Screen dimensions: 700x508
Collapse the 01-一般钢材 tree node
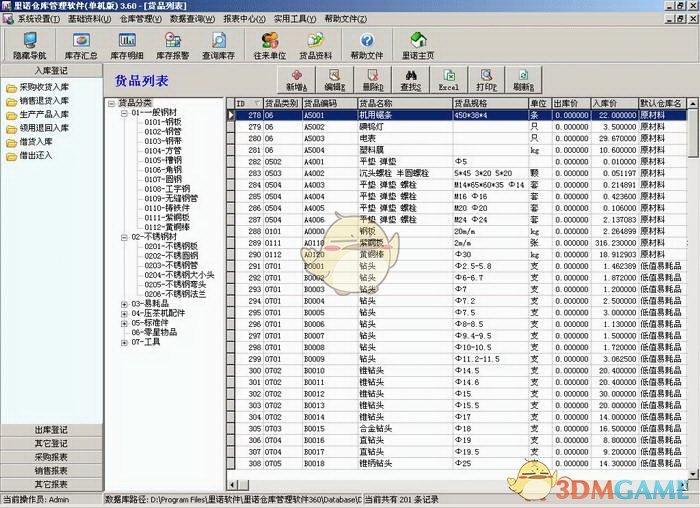tap(124, 113)
